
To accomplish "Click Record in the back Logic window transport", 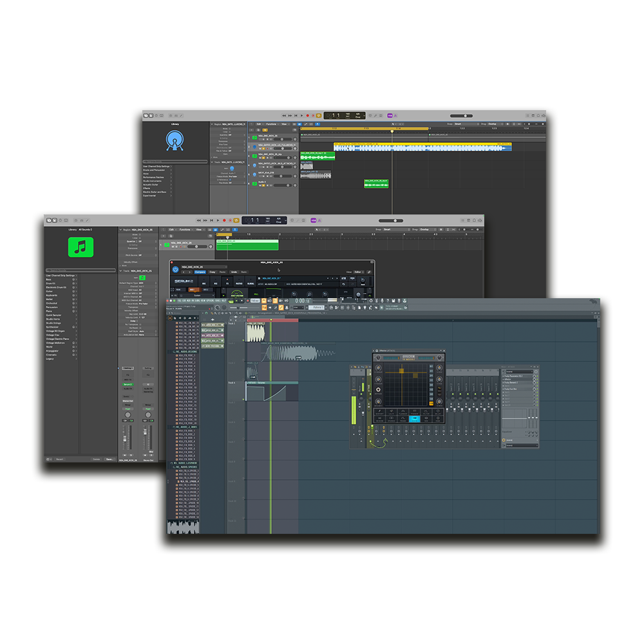I will (308, 116).
